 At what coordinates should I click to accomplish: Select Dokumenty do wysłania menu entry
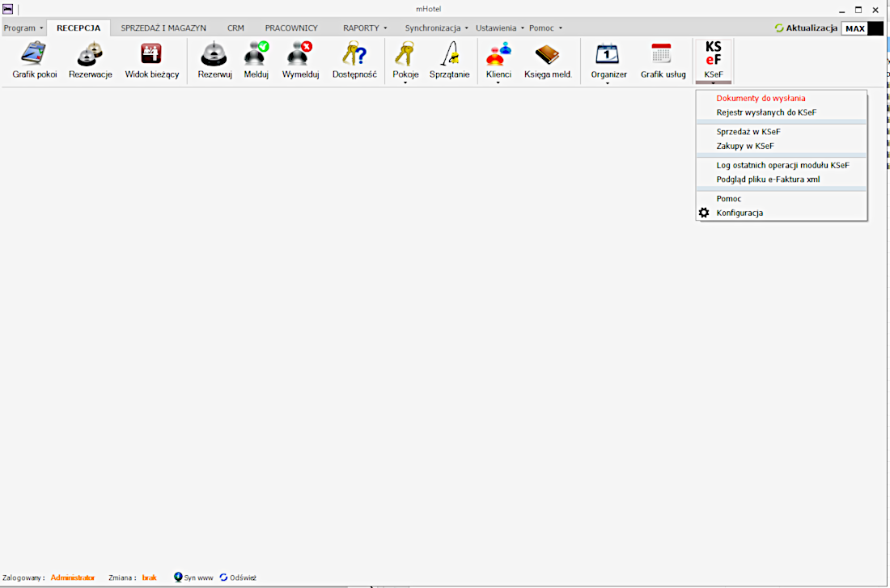pos(761,99)
